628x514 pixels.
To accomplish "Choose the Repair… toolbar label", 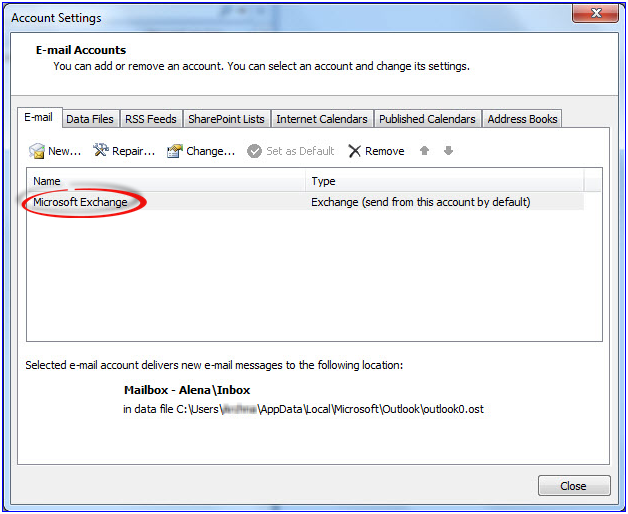I will [133, 151].
